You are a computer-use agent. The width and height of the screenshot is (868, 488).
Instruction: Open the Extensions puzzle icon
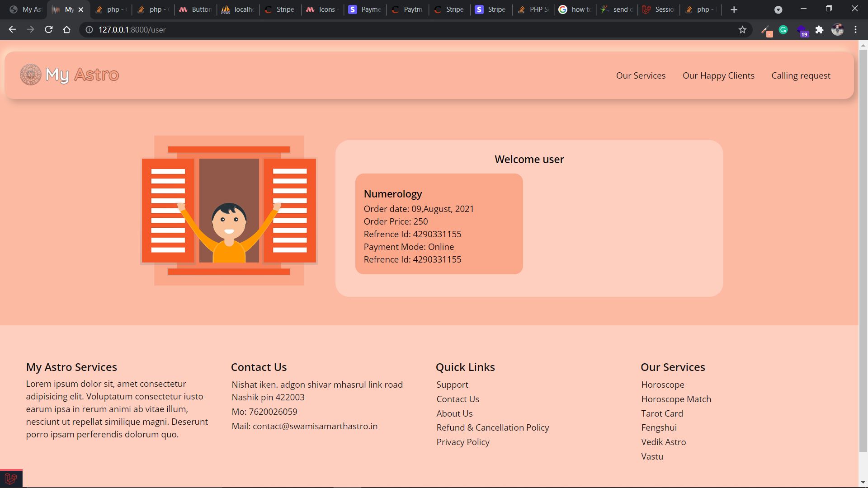819,30
